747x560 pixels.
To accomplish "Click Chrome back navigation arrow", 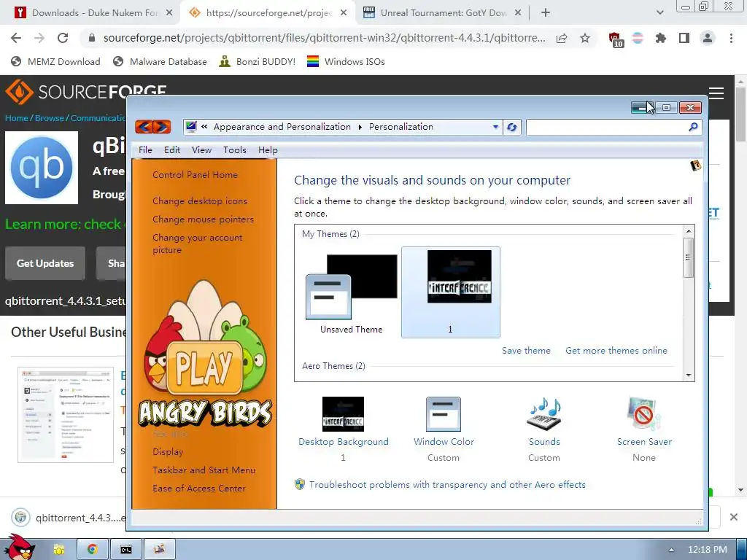I will (x=16, y=38).
